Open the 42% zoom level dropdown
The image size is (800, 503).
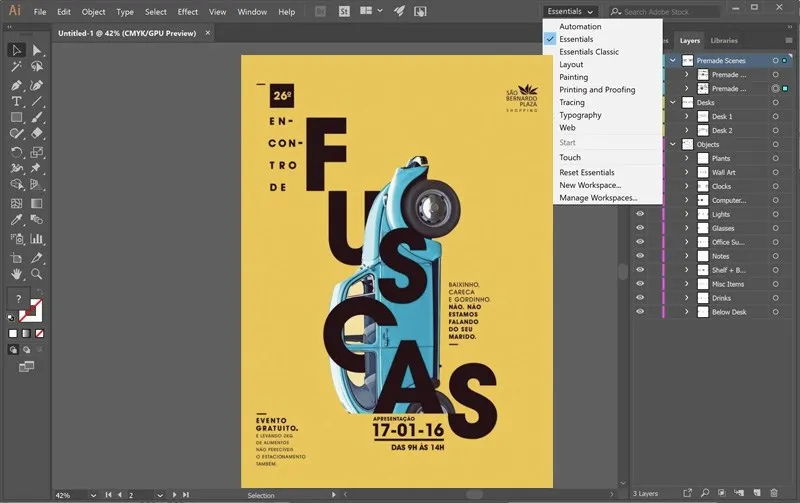coord(93,495)
